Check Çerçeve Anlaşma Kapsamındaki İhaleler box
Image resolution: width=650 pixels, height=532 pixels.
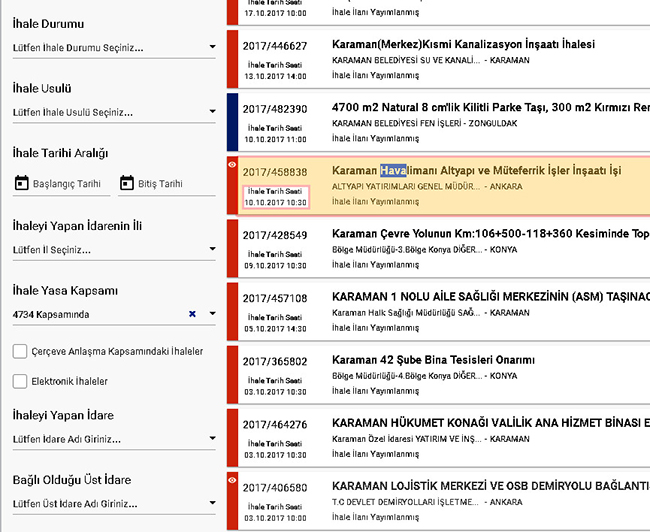pos(20,351)
